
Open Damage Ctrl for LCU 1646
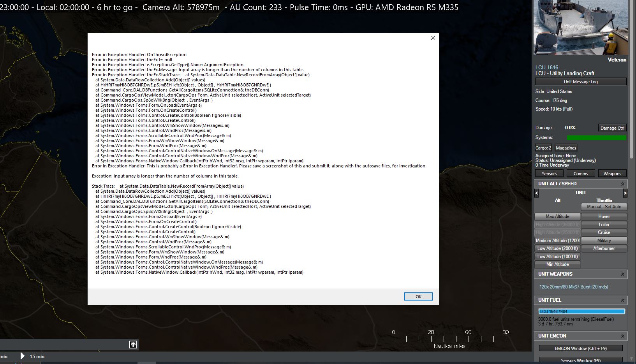point(612,127)
